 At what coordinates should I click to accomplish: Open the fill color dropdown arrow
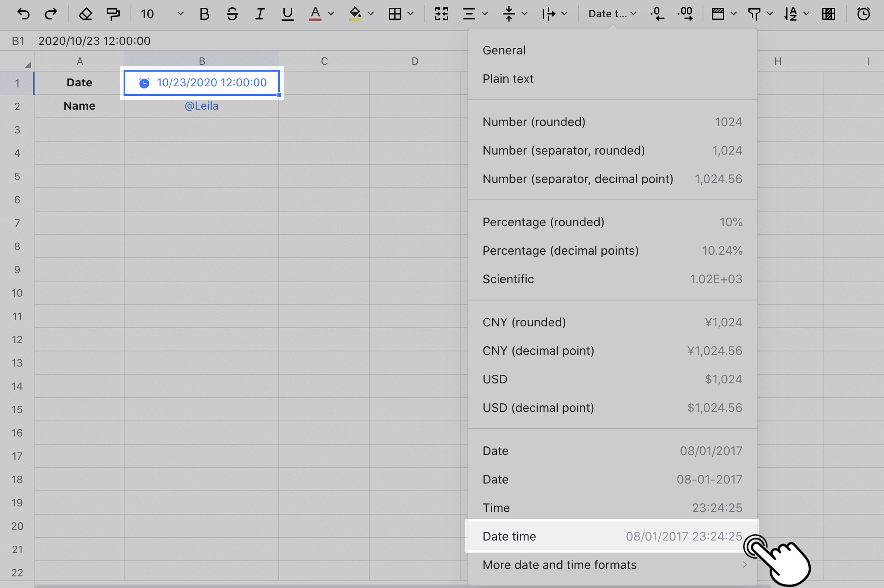tap(371, 14)
